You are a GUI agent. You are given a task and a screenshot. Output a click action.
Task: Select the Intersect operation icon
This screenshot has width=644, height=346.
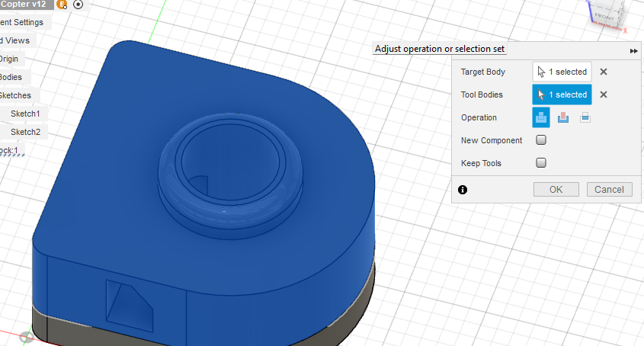pos(585,118)
